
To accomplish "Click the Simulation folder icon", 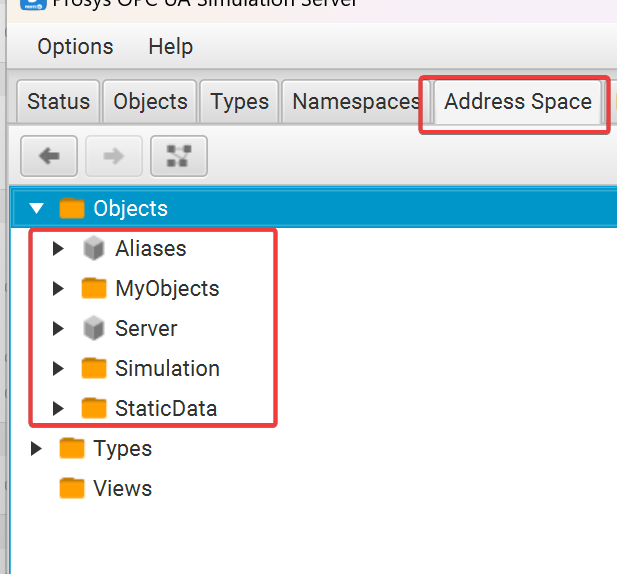I will point(94,368).
